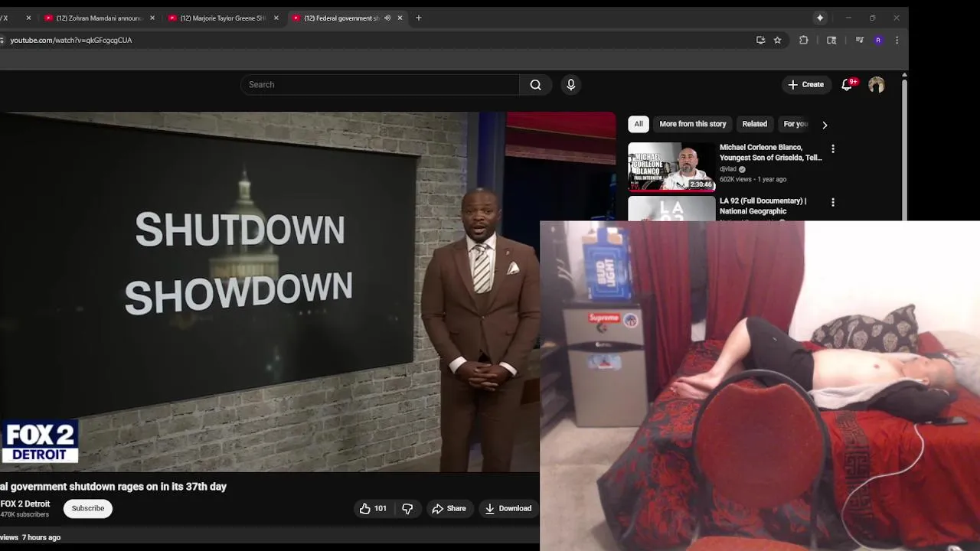Screen dimensions: 980x551
Task: Open the YouTube account avatar menu
Action: [x=876, y=85]
